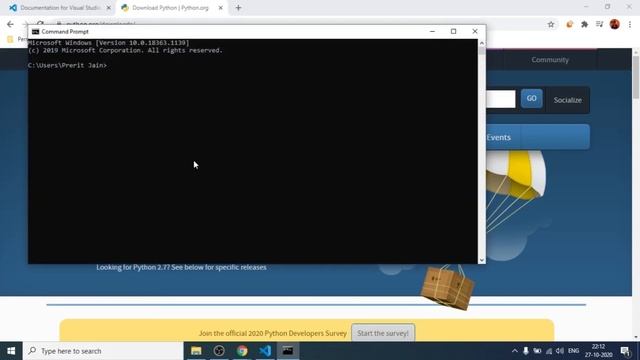Click the battery tray icon
This screenshot has width=640, height=360.
point(537,351)
